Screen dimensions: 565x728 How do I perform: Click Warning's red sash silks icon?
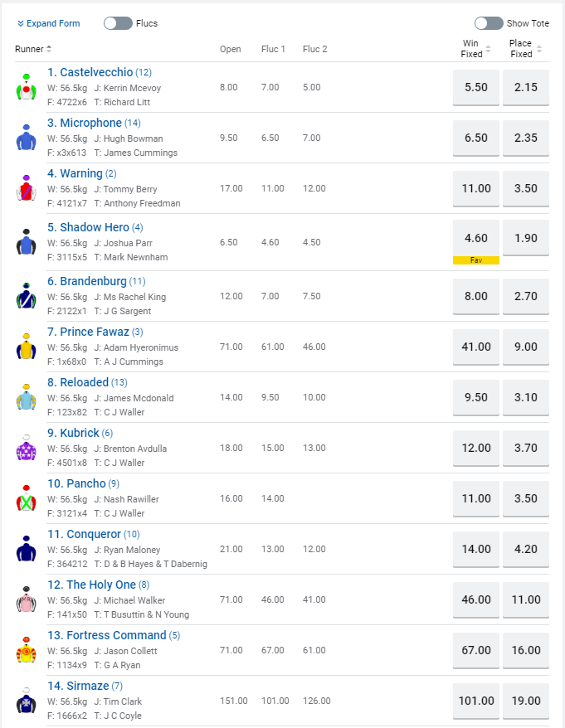coord(27,188)
